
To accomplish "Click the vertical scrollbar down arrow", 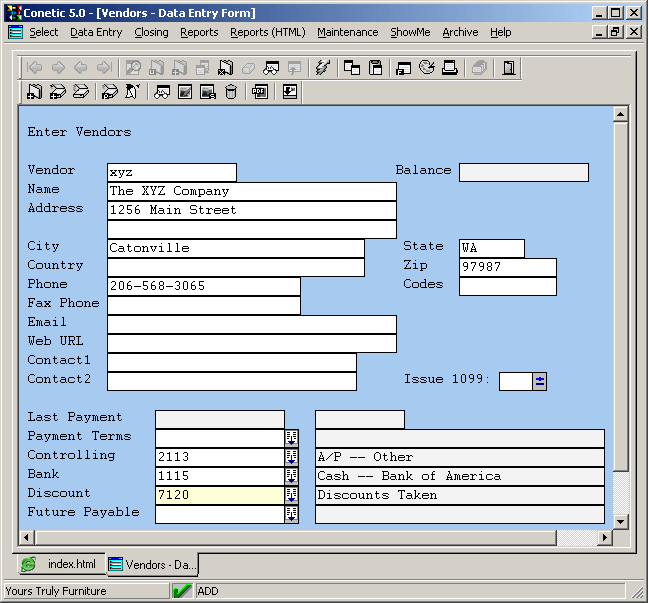I will click(x=620, y=521).
